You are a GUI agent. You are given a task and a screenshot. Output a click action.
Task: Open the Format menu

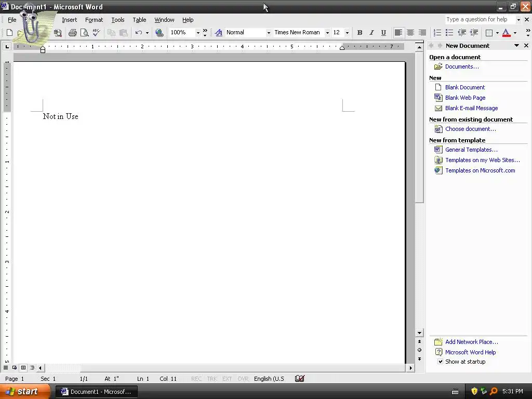coord(94,20)
